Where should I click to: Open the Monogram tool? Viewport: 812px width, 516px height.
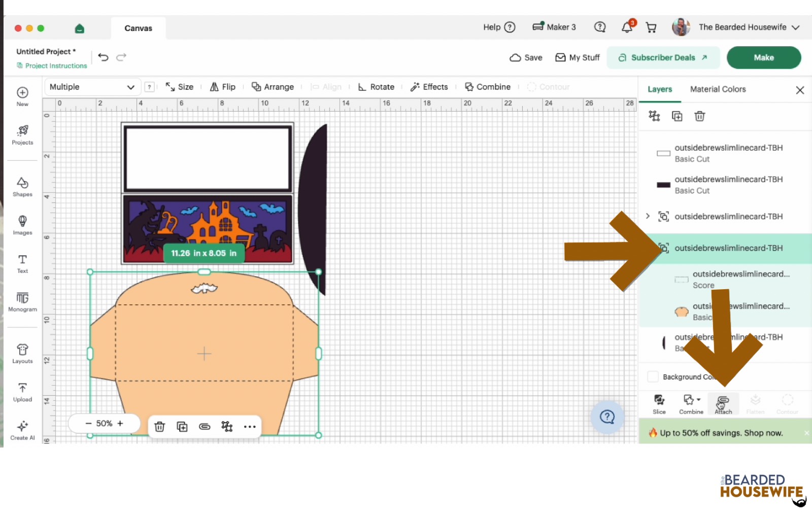[22, 302]
